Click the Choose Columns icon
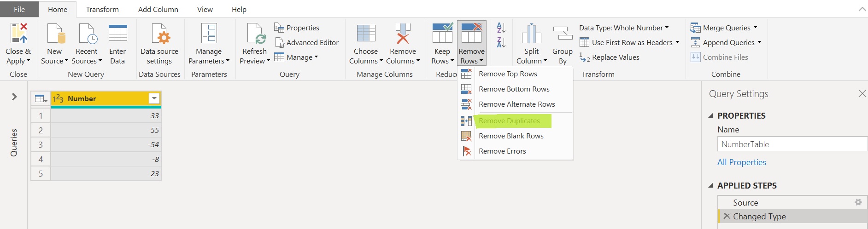The height and width of the screenshot is (229, 868). [366, 34]
